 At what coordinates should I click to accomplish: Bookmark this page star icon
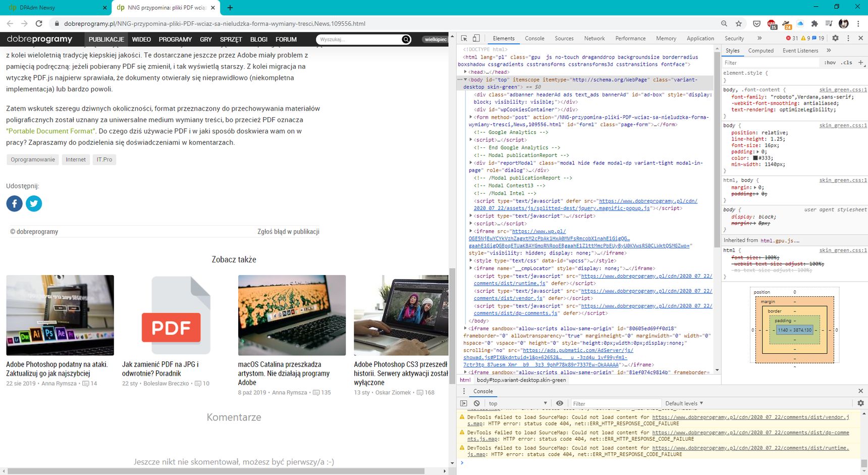(x=739, y=23)
